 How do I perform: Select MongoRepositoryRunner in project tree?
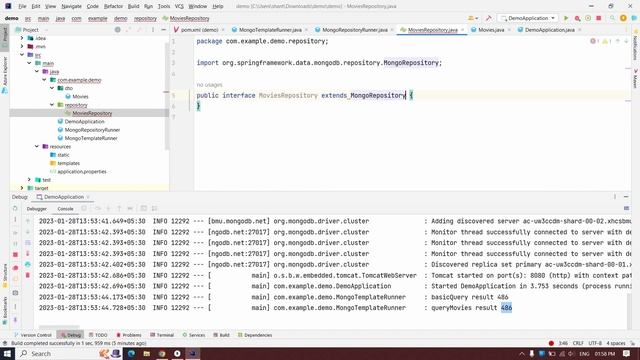tap(92, 130)
